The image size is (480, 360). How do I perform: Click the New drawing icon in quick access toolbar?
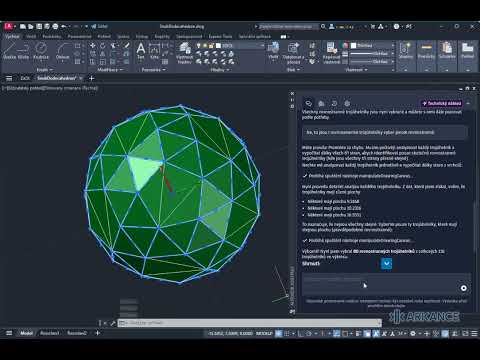(x=23, y=26)
